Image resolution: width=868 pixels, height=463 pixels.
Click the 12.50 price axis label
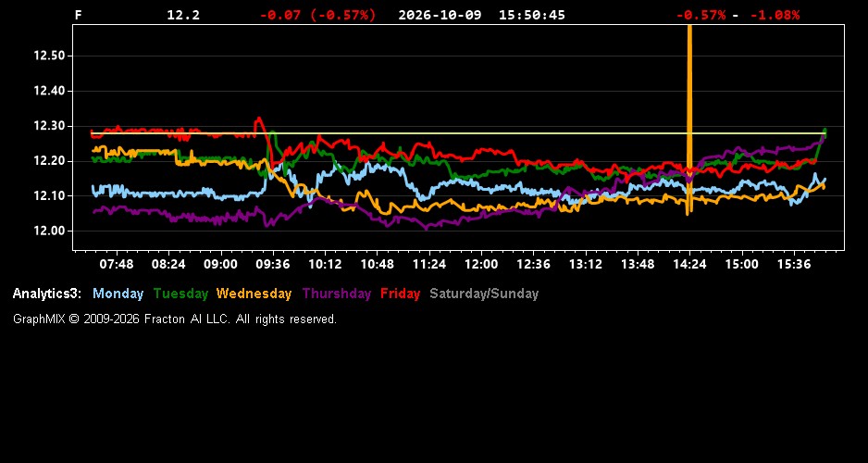(x=50, y=56)
